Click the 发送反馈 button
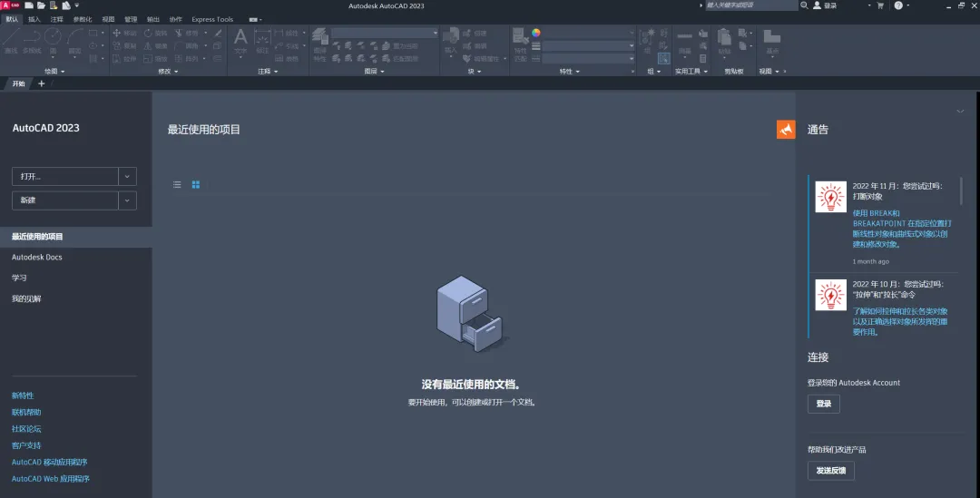 point(830,471)
